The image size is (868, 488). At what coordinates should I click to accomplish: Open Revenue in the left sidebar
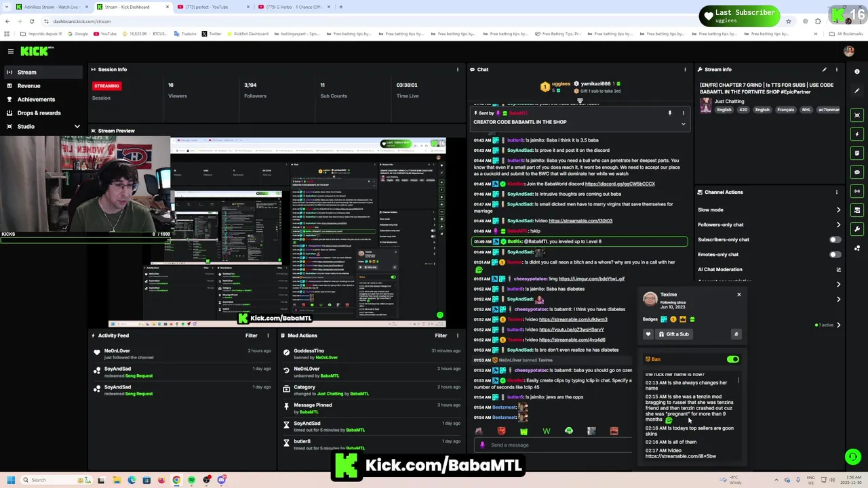(x=28, y=86)
